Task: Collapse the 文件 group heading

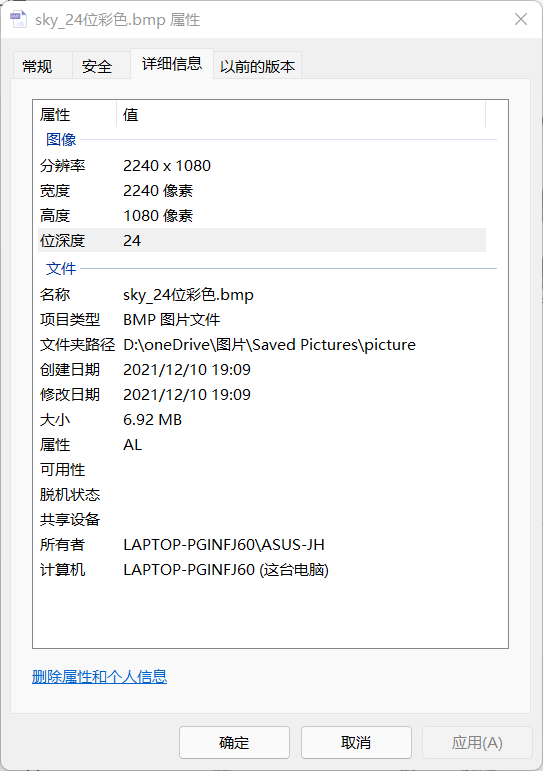Action: (61, 268)
